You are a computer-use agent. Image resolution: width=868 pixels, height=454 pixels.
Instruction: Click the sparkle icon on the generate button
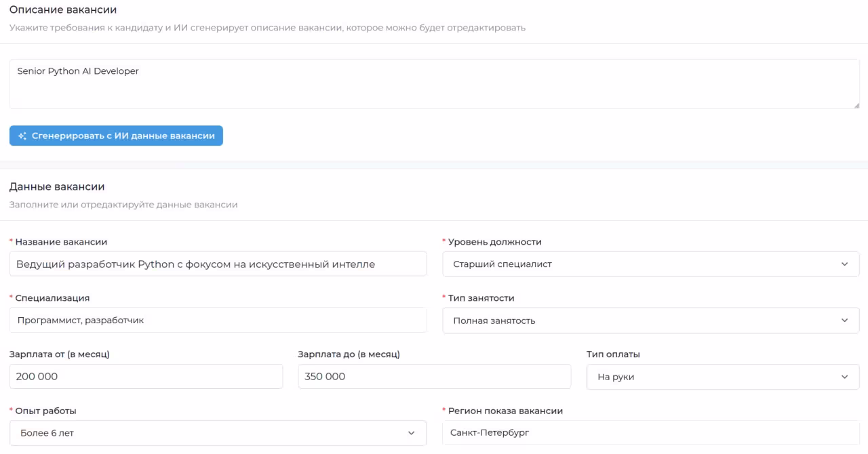click(22, 136)
